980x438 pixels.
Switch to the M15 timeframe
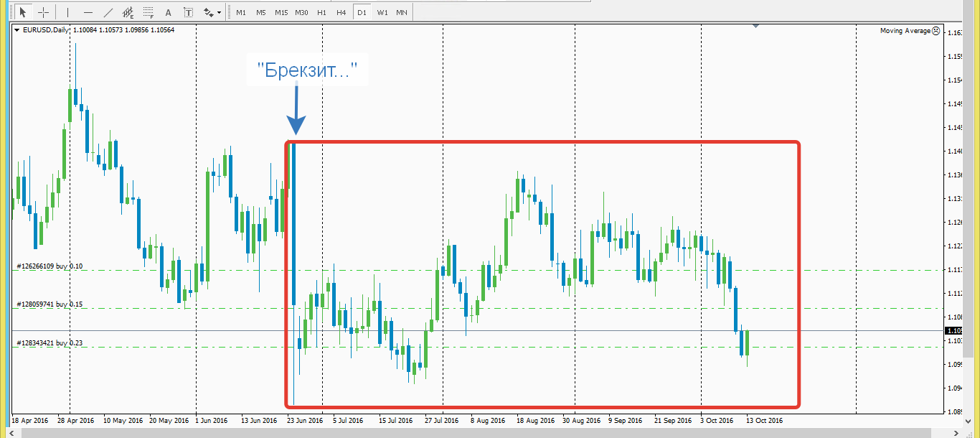pos(281,12)
